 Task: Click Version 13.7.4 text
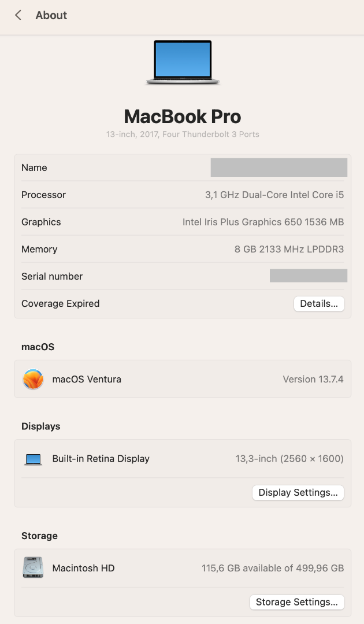[x=313, y=379]
